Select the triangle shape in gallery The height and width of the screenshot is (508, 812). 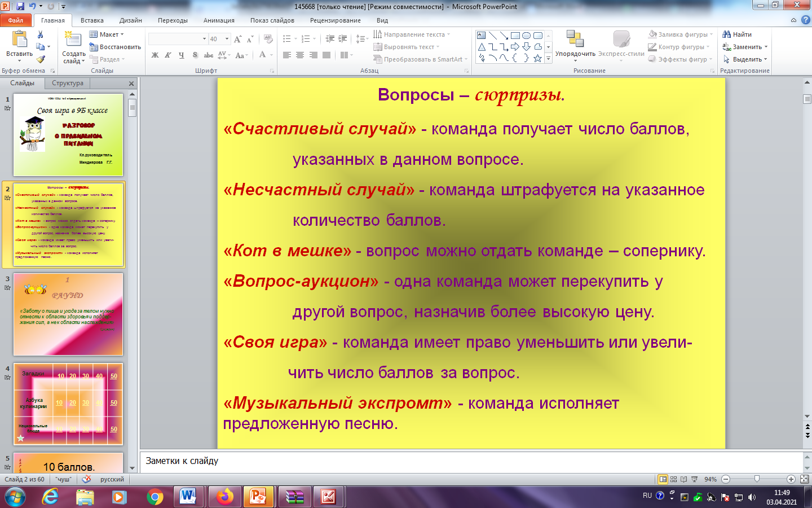482,47
